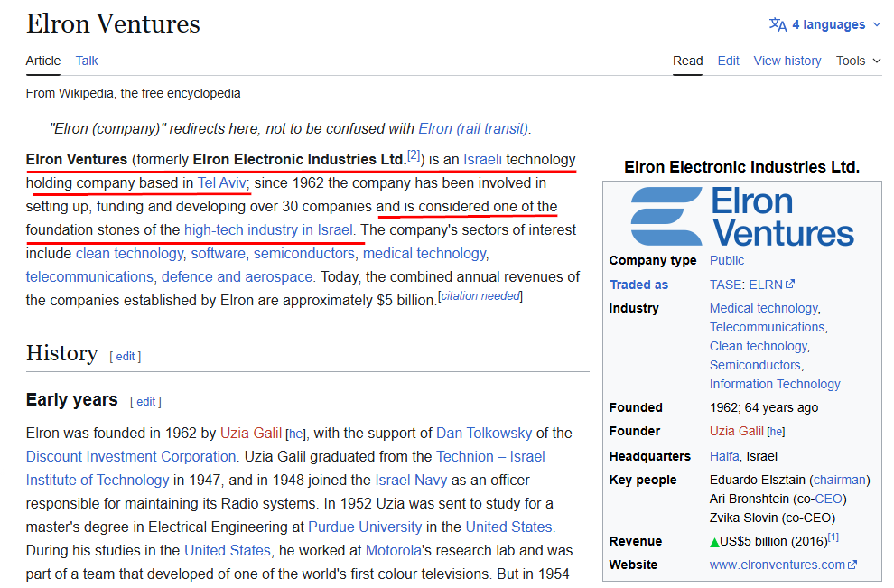
Task: Open the clean technology link in the intro
Action: pyautogui.click(x=129, y=253)
